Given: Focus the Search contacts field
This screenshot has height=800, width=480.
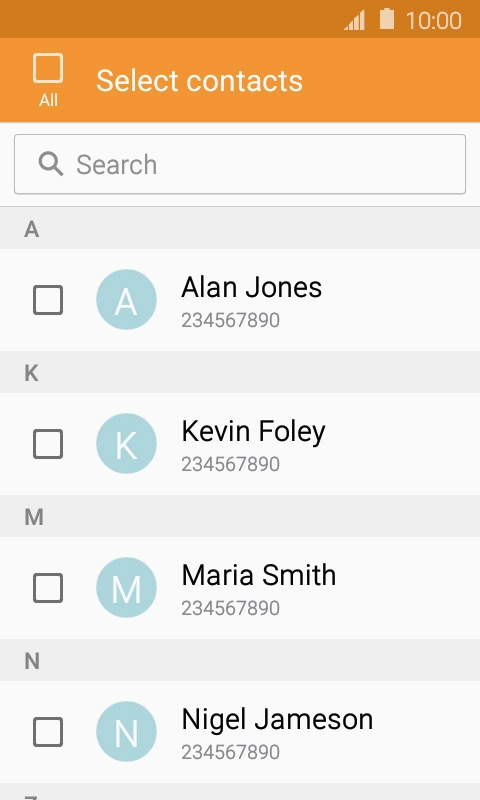Looking at the screenshot, I should (x=240, y=164).
